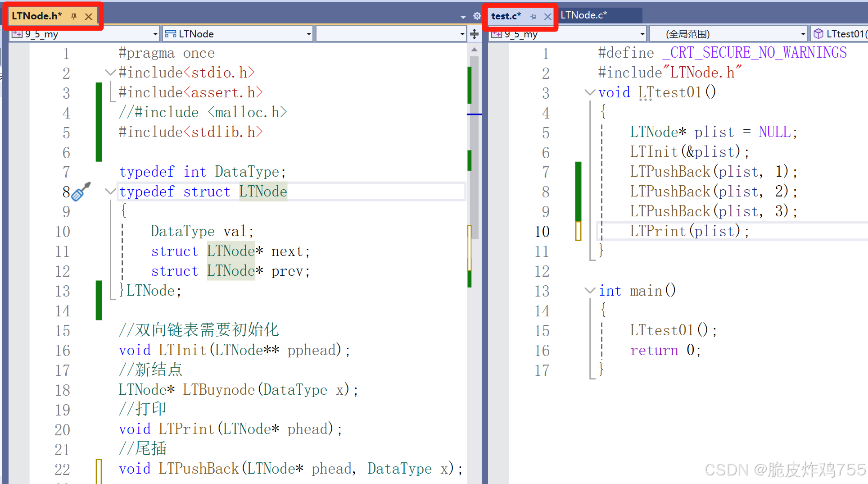Screen dimensions: 868x484
Task: Click the screwdriver quick actions icon at line 8
Action: click(x=81, y=192)
